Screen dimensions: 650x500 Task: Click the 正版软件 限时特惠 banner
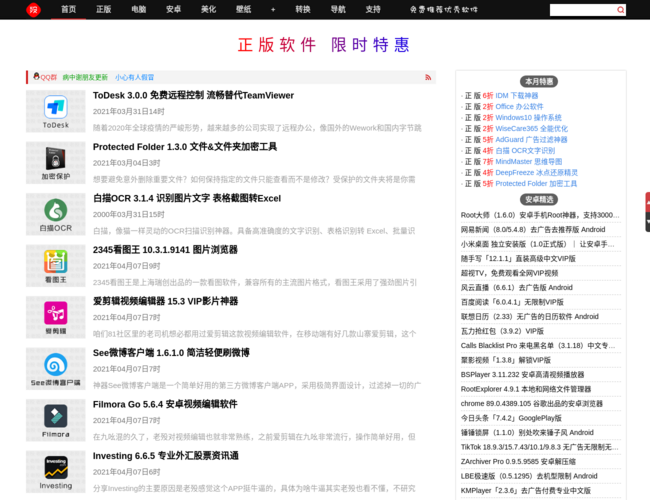[x=324, y=45]
